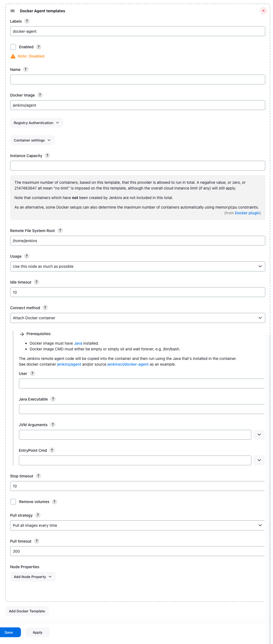Open help icon for Idle timeout
273x644 pixels.
(x=36, y=282)
